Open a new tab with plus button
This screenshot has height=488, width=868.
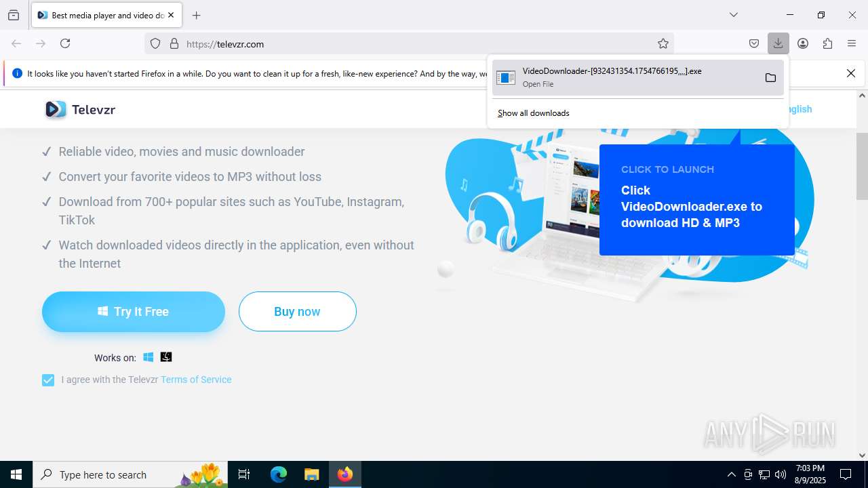[197, 15]
